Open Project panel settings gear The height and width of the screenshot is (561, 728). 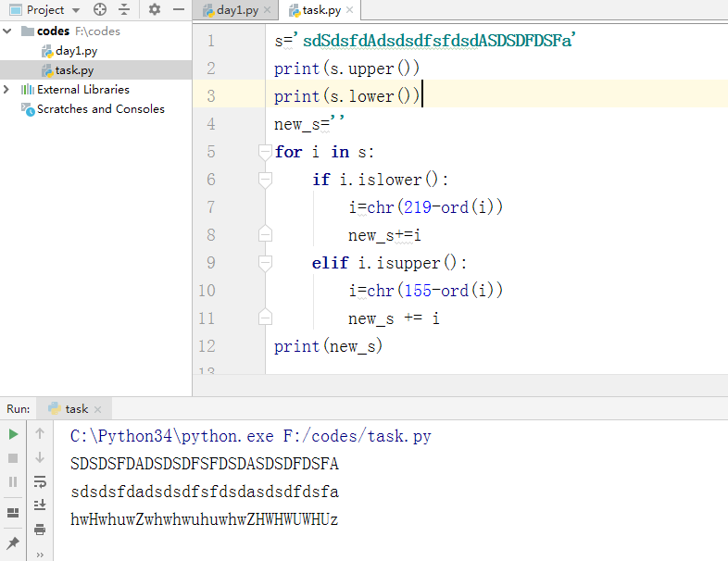click(x=154, y=10)
